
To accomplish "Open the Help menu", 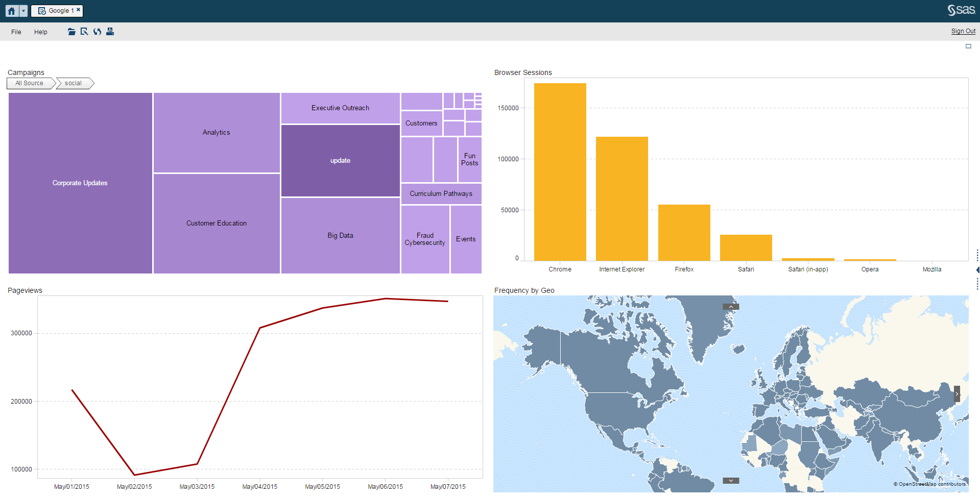I will tap(41, 32).
